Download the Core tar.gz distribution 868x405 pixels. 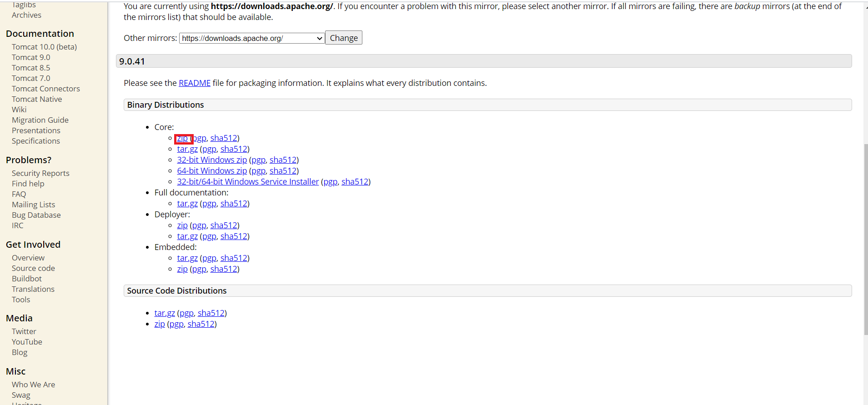tap(187, 149)
